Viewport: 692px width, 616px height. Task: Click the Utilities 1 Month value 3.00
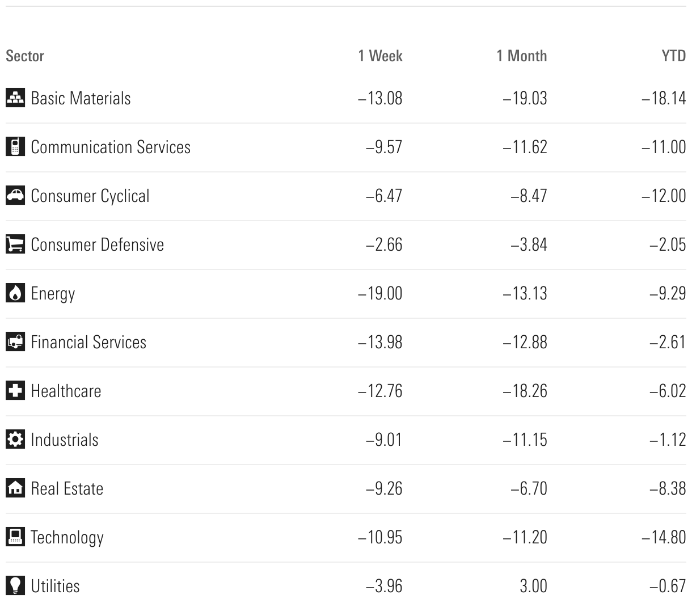click(x=533, y=587)
